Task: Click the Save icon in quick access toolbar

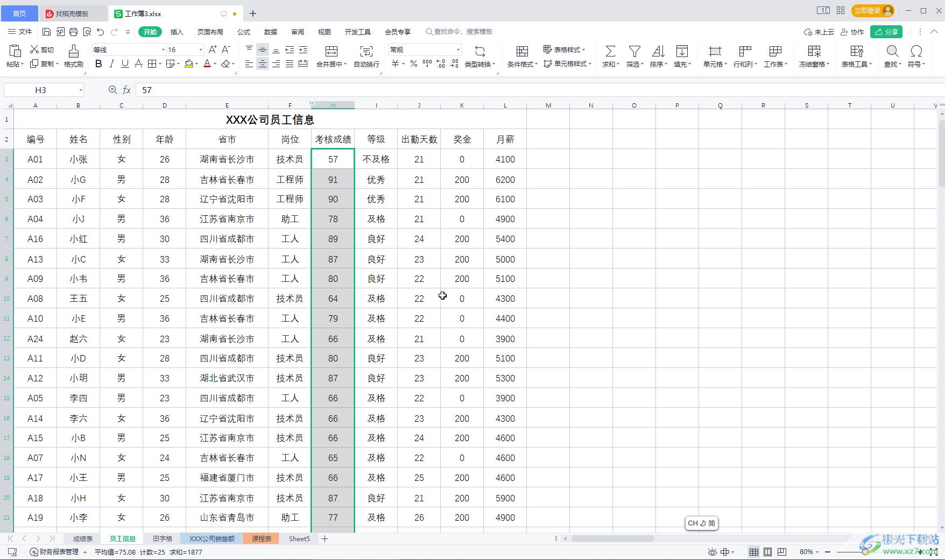Action: click(x=46, y=32)
